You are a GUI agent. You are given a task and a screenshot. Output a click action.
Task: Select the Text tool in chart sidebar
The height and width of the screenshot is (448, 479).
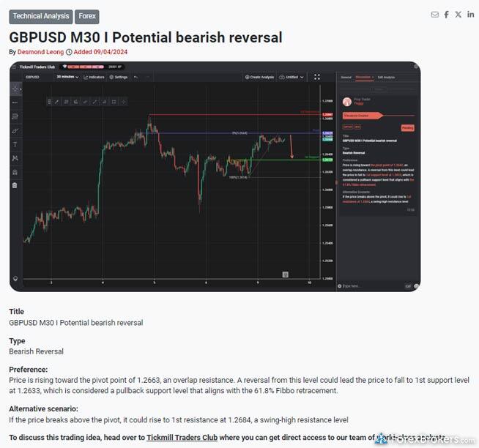(x=15, y=144)
